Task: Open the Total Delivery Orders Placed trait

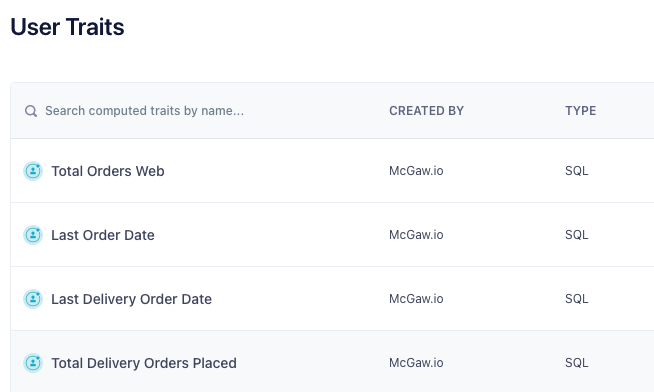Action: pyautogui.click(x=144, y=363)
